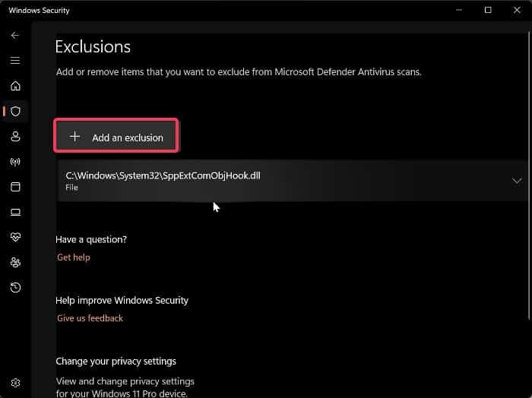Open App & browser control icon
The image size is (532, 398).
click(15, 187)
